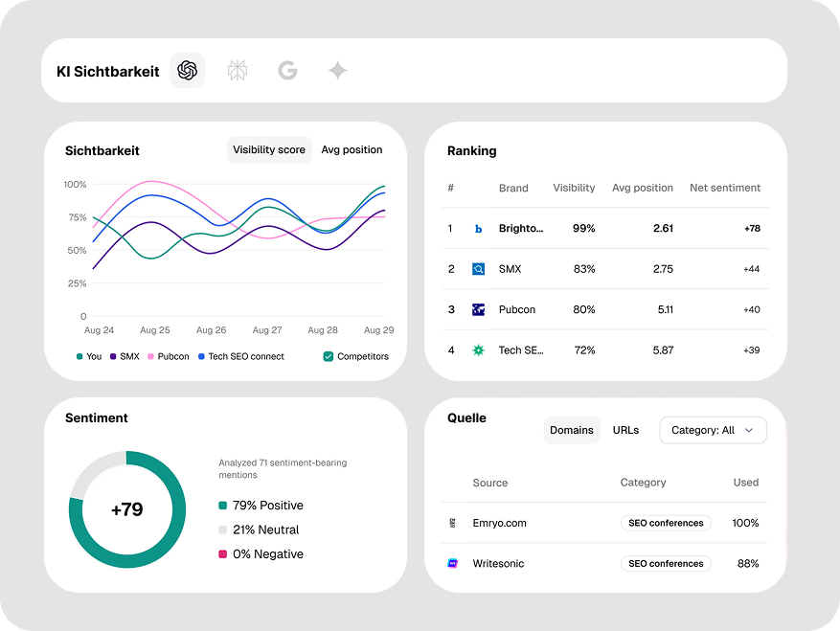The height and width of the screenshot is (631, 840).
Task: Click the Emryo.com source favicon
Action: click(453, 523)
